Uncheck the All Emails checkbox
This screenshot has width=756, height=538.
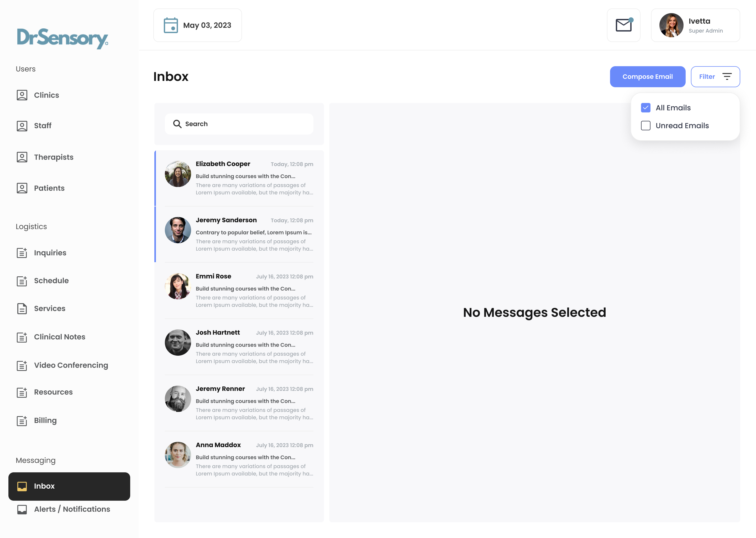(x=645, y=108)
